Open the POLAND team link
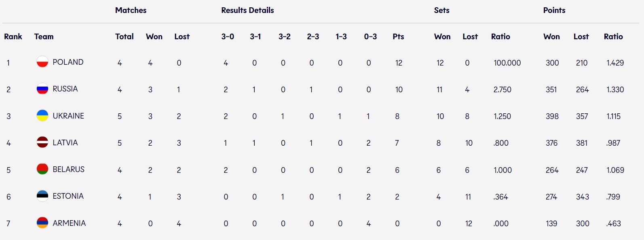The image size is (644, 240). click(x=68, y=62)
